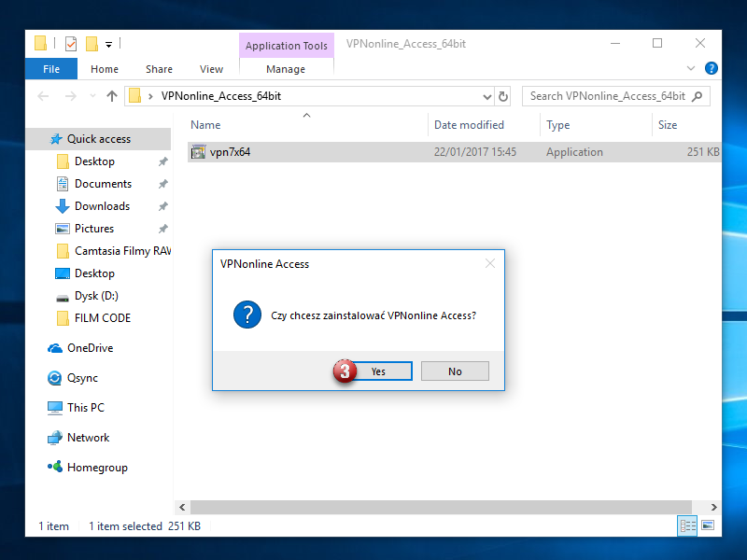The width and height of the screenshot is (747, 560).
Task: Select Quick access in navigation pane
Action: click(99, 139)
